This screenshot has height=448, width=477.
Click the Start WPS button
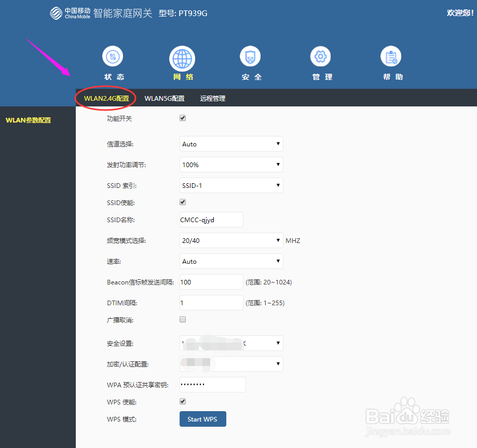click(202, 419)
